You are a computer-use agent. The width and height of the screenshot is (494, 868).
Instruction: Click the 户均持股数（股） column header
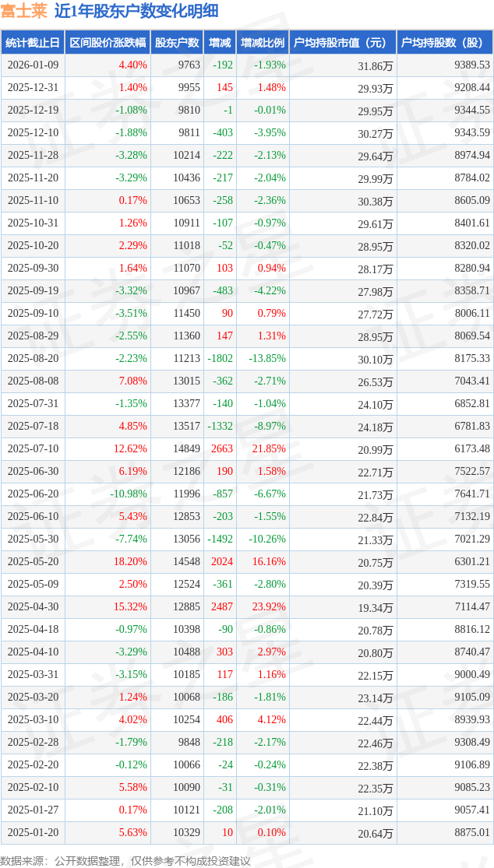(x=445, y=43)
